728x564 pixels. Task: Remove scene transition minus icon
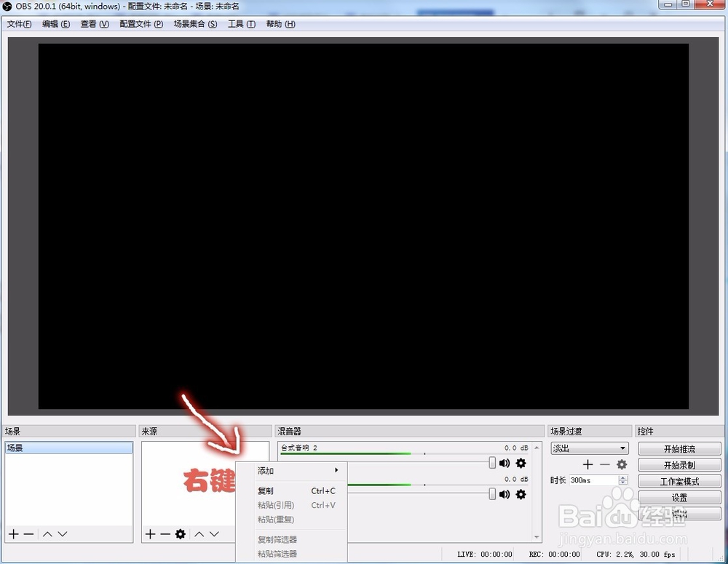(604, 464)
